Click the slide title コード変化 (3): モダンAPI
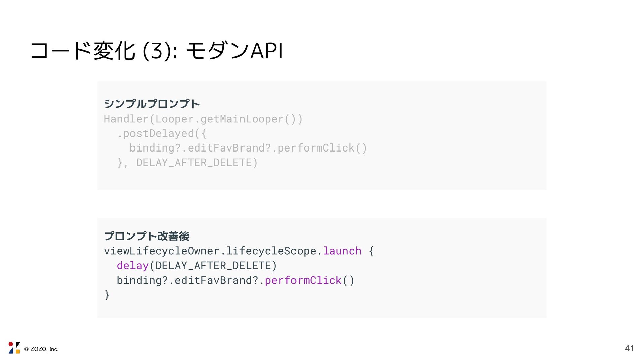Image resolution: width=644 pixels, height=362 pixels. click(156, 51)
